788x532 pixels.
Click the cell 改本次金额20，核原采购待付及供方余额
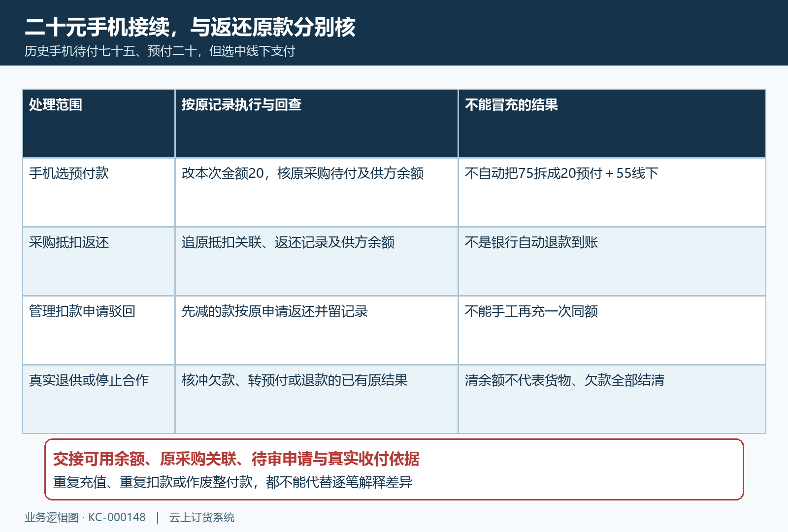click(x=317, y=192)
